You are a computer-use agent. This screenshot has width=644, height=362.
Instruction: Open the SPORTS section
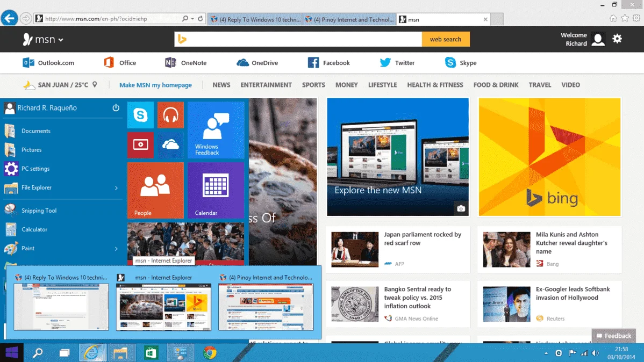tap(313, 85)
